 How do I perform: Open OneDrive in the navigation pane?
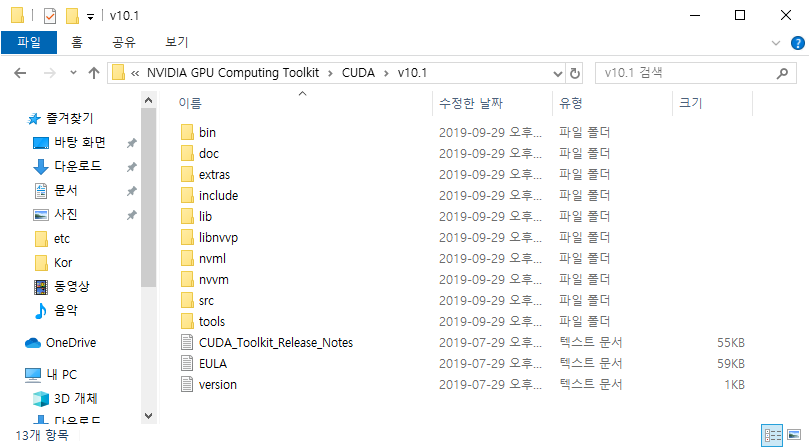click(60, 343)
